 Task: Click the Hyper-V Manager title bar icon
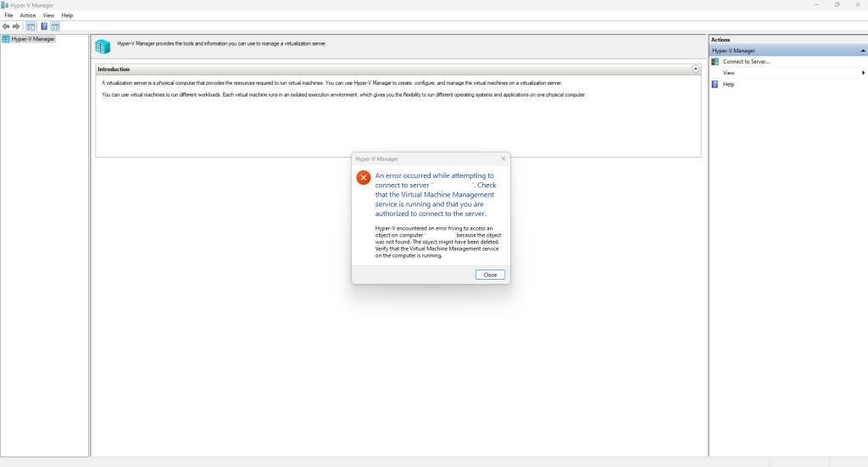click(x=5, y=5)
